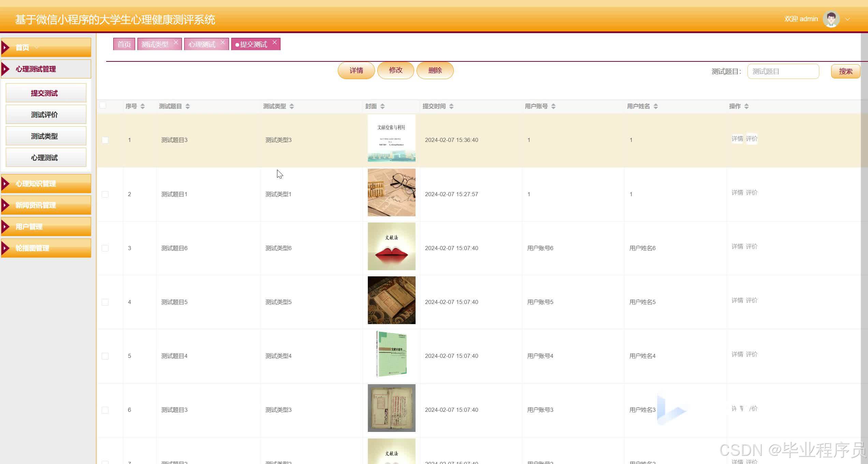Open 测试评价 in the sidebar submenu
Screen dimensions: 868x464
click(x=46, y=114)
